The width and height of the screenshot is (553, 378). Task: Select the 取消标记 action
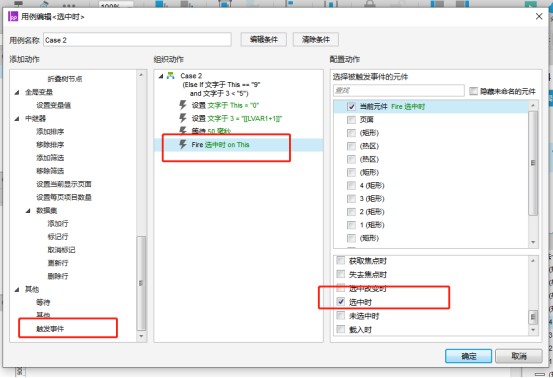pyautogui.click(x=61, y=250)
